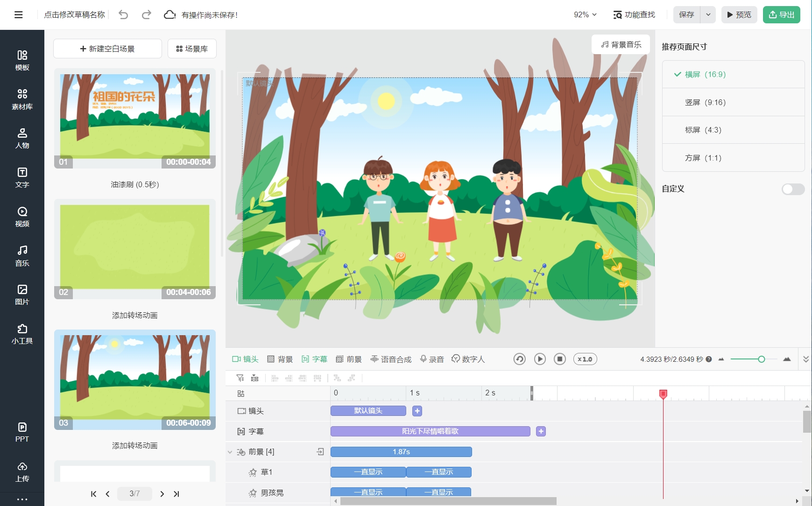Viewport: 812px width, 506px height.
Task: Click the timeline horizontal scrollbar
Action: [448, 501]
